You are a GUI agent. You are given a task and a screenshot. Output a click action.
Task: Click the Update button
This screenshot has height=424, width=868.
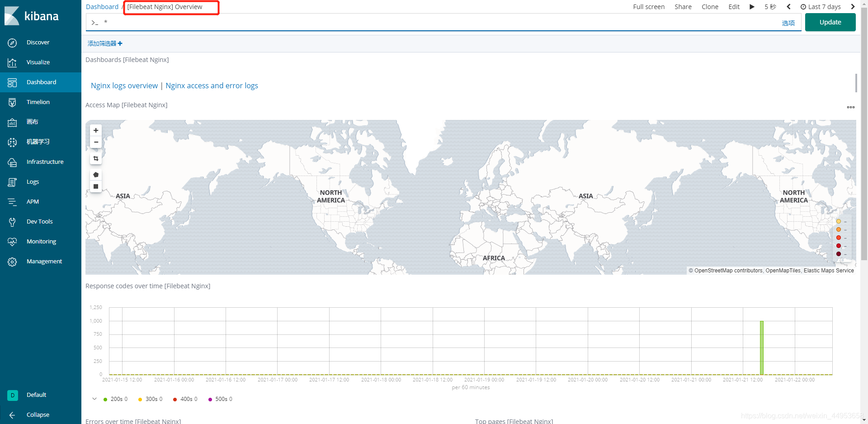tap(830, 22)
